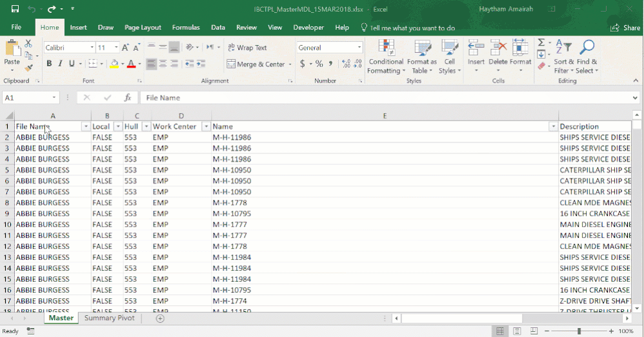644x337 pixels.
Task: Increase font size
Action: pyautogui.click(x=125, y=48)
